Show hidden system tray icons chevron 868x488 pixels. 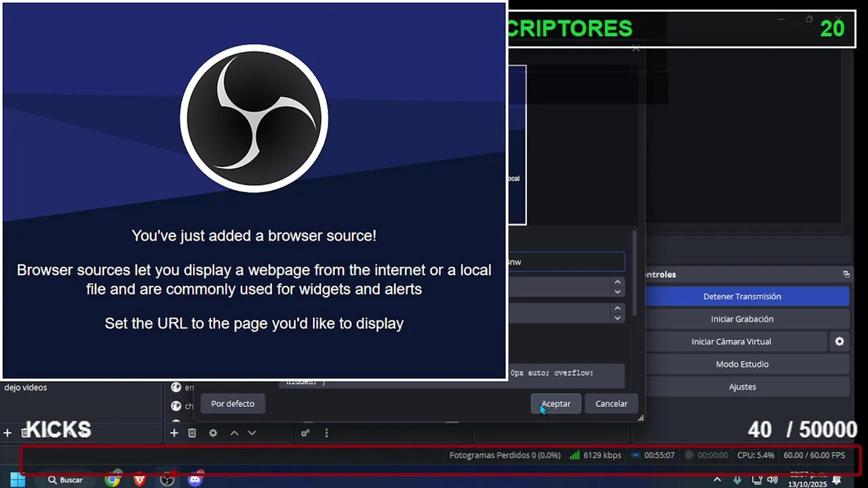pos(717,480)
